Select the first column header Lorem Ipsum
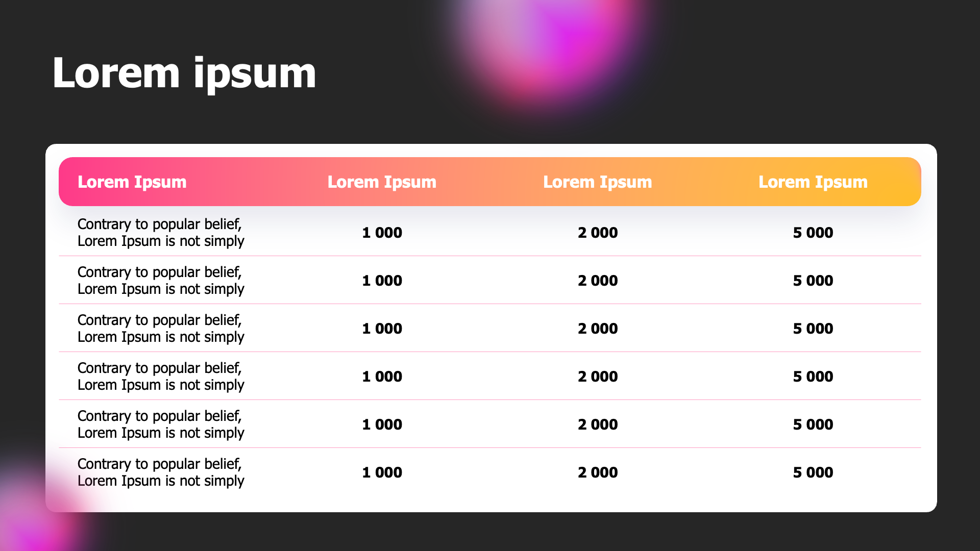This screenshot has width=980, height=551. point(132,182)
